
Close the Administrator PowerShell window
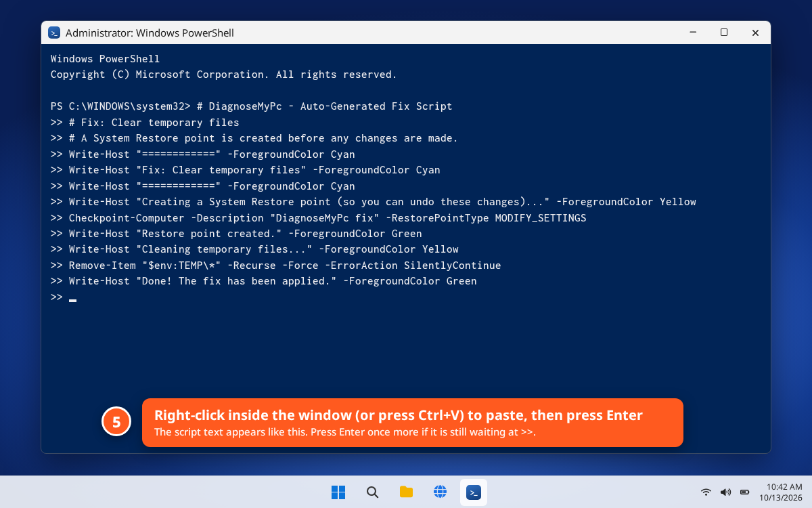(755, 33)
